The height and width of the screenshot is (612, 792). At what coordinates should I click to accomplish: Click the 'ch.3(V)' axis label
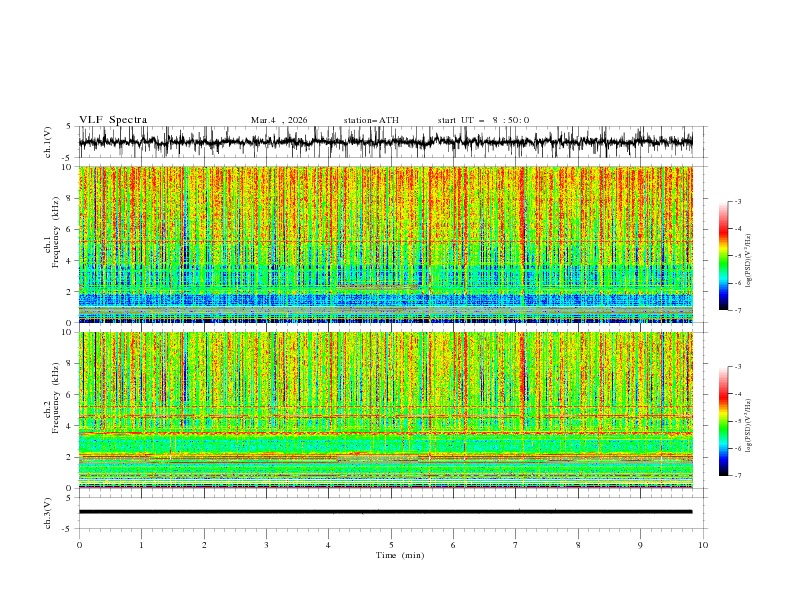click(x=47, y=513)
